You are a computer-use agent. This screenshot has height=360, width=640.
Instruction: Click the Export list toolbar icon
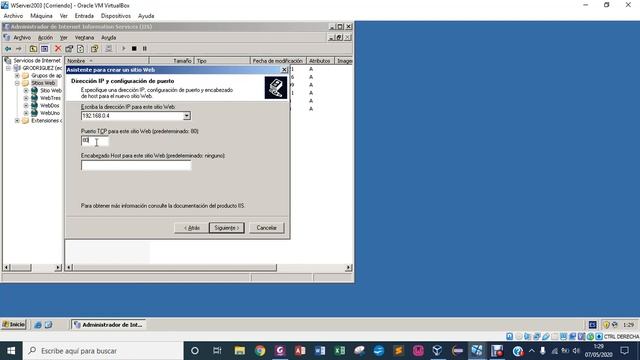(x=94, y=49)
